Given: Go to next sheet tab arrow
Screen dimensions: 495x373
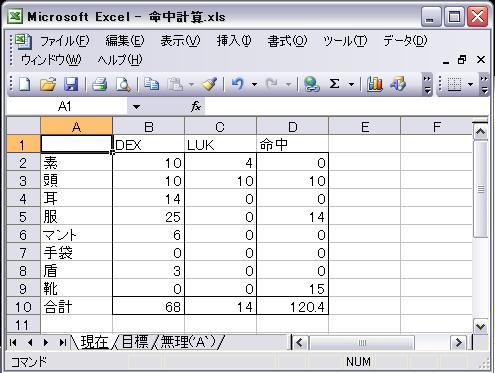Looking at the screenshot, I should (46, 342).
